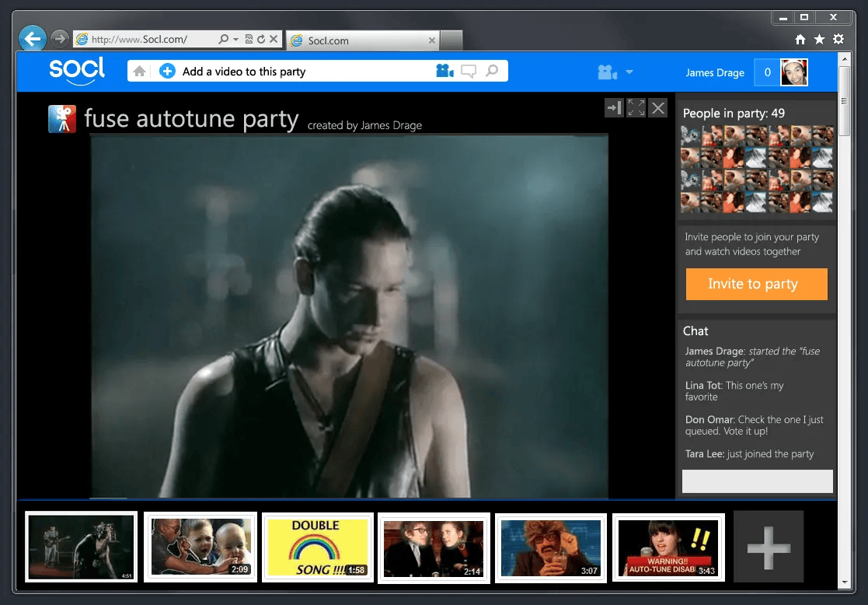The height and width of the screenshot is (605, 868).
Task: Click the Invite to party button
Action: 756,284
